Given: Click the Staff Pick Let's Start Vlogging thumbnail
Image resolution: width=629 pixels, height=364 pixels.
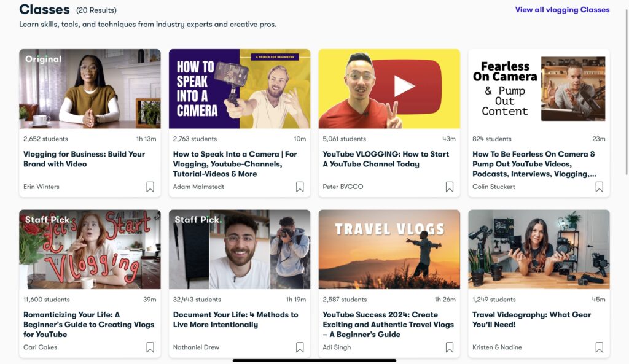Looking at the screenshot, I should [x=90, y=249].
